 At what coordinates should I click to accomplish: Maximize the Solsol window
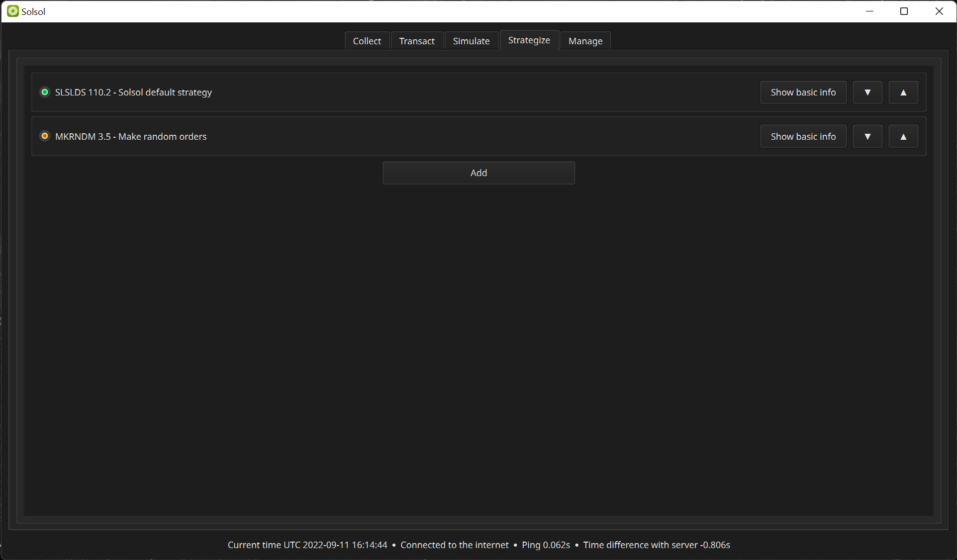point(904,11)
